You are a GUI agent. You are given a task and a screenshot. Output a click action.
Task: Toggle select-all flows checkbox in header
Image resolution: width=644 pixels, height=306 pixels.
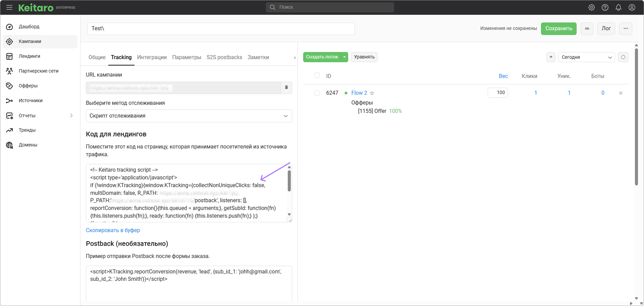click(x=317, y=76)
